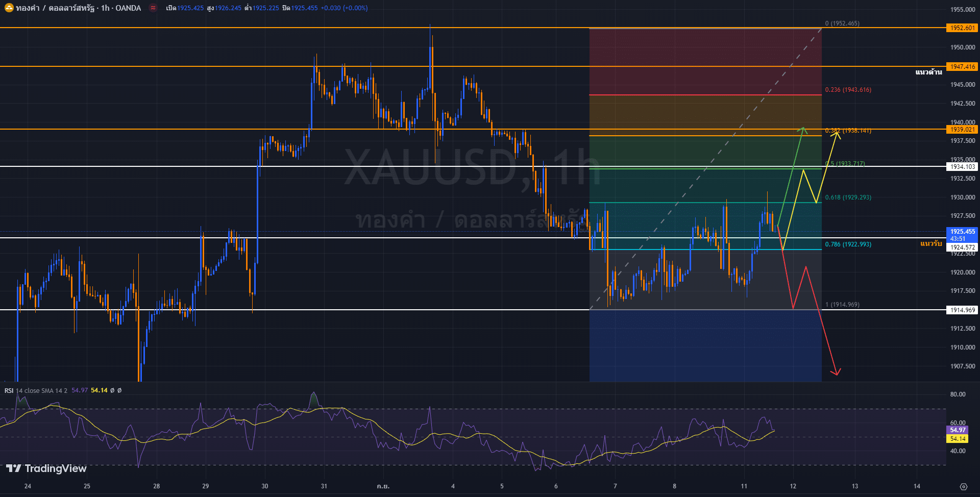Click RSI axis tick 40.00

pyautogui.click(x=958, y=451)
